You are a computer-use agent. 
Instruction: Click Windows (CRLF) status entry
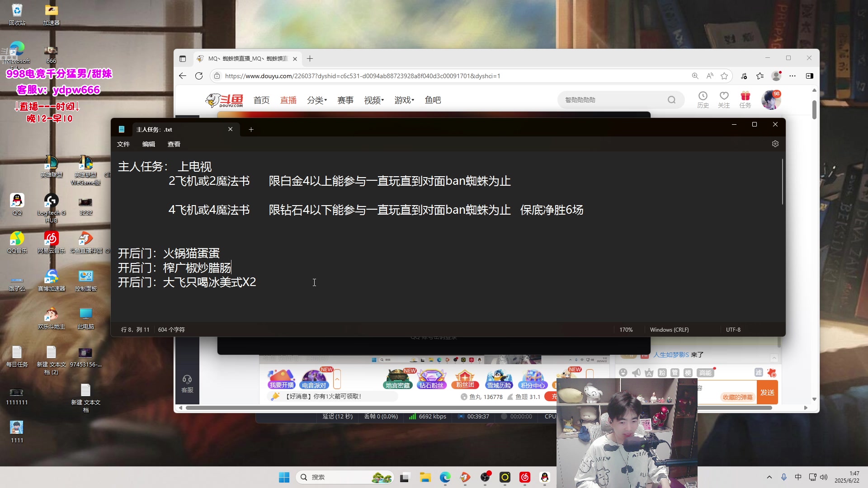[669, 330]
